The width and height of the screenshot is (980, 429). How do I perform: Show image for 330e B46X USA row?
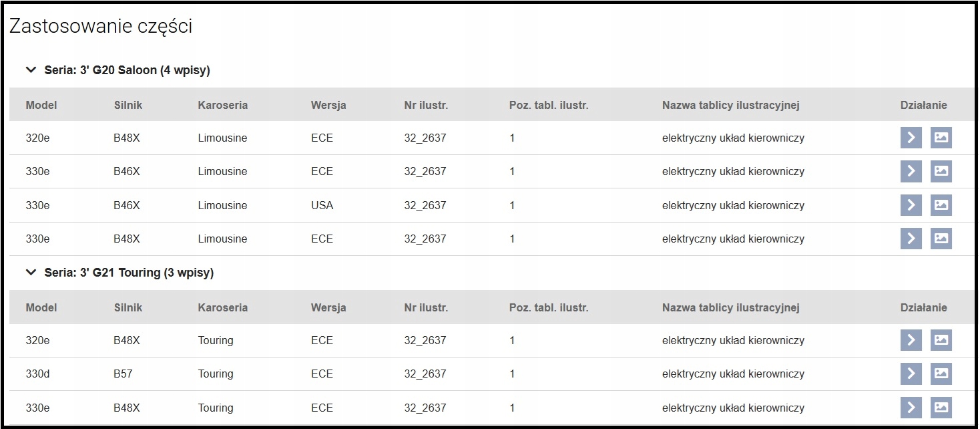941,205
